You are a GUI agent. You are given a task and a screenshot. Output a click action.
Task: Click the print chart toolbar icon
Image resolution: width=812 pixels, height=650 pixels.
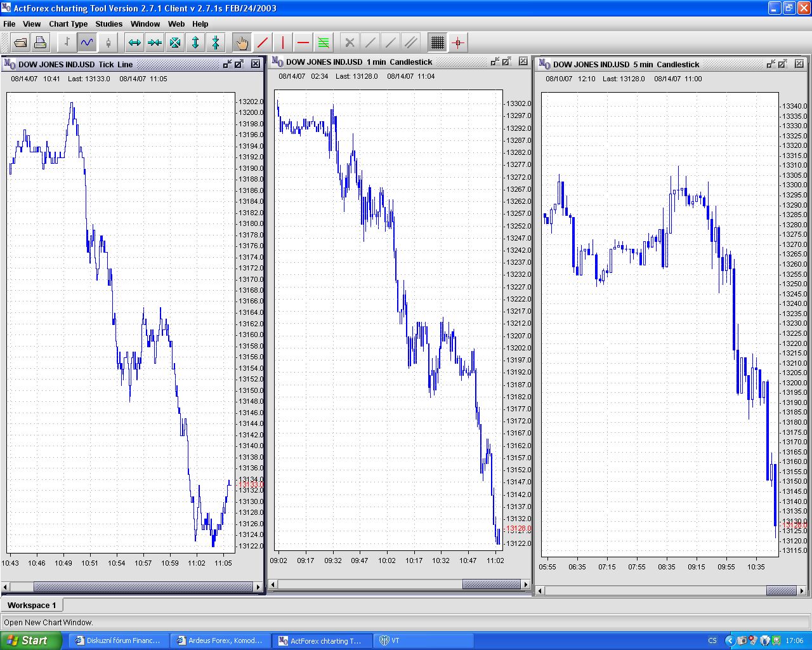(41, 43)
